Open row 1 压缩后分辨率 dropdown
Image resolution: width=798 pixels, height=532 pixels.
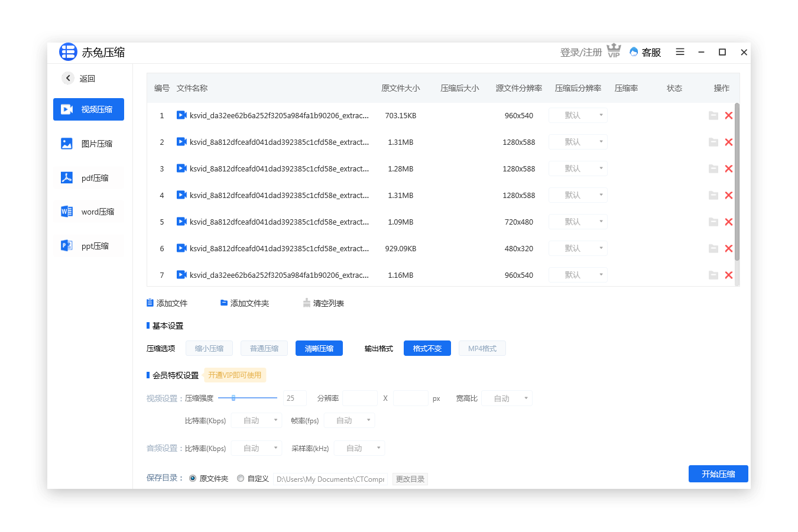pos(578,115)
